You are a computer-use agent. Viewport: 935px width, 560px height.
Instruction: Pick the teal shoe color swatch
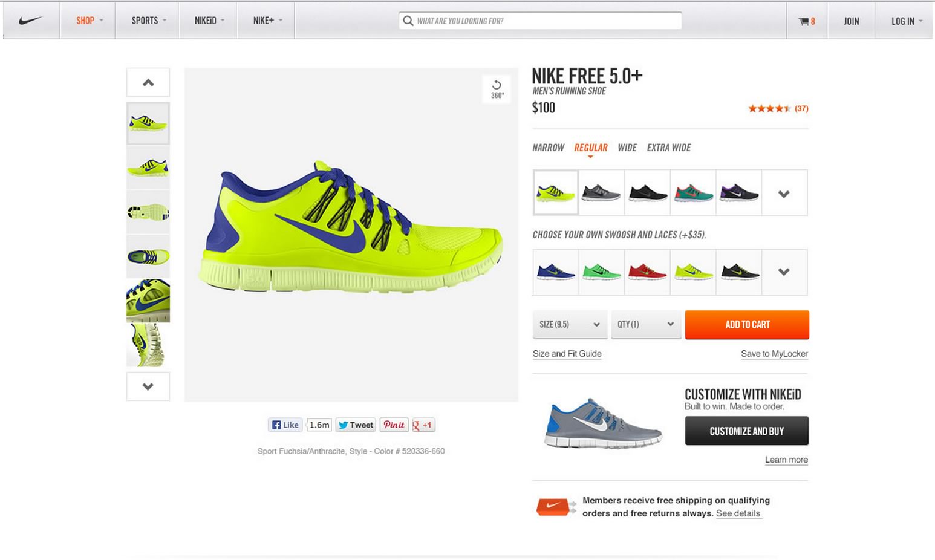coord(693,193)
